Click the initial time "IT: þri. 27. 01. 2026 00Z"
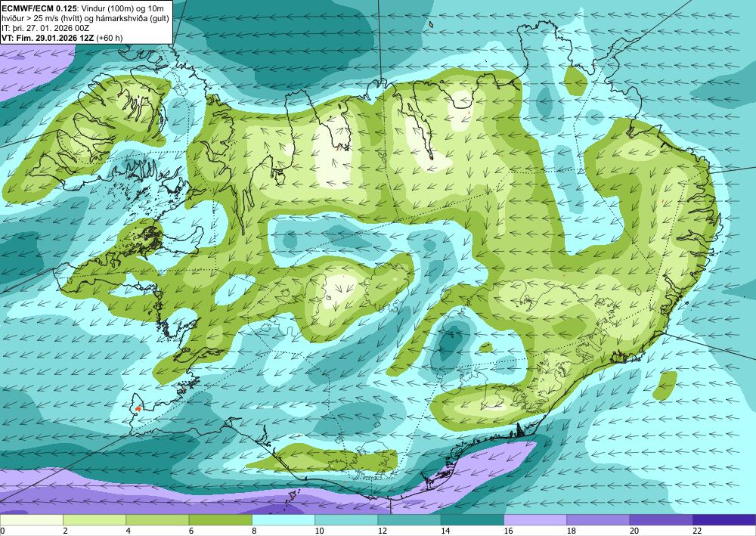Screen dimensions: 756x536 click(45, 29)
